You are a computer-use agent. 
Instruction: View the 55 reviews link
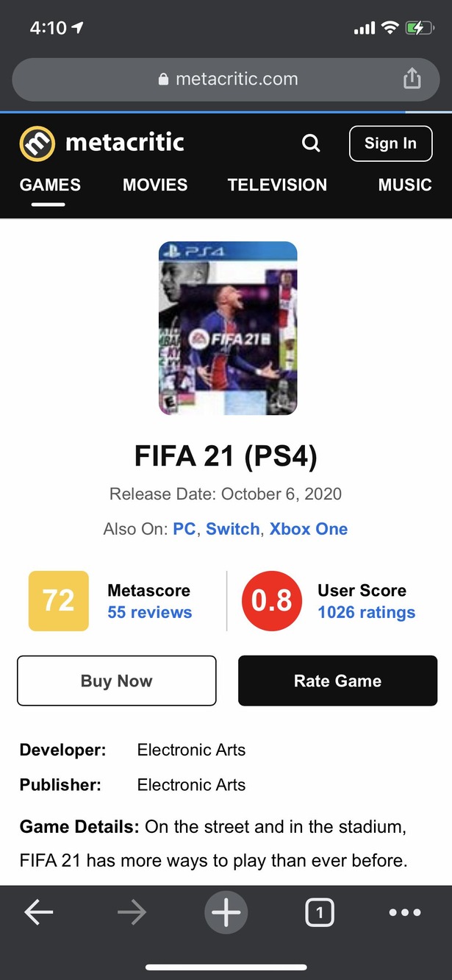coord(149,613)
